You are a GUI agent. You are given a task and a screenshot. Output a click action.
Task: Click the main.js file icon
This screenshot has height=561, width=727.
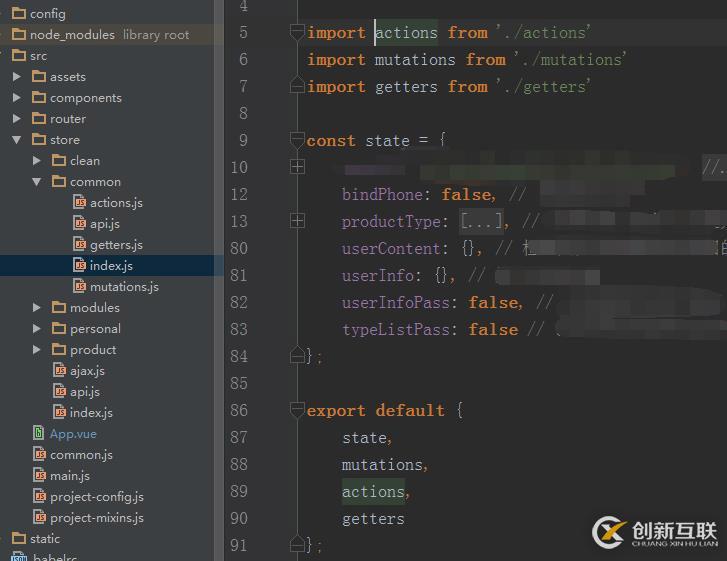pyautogui.click(x=40, y=475)
